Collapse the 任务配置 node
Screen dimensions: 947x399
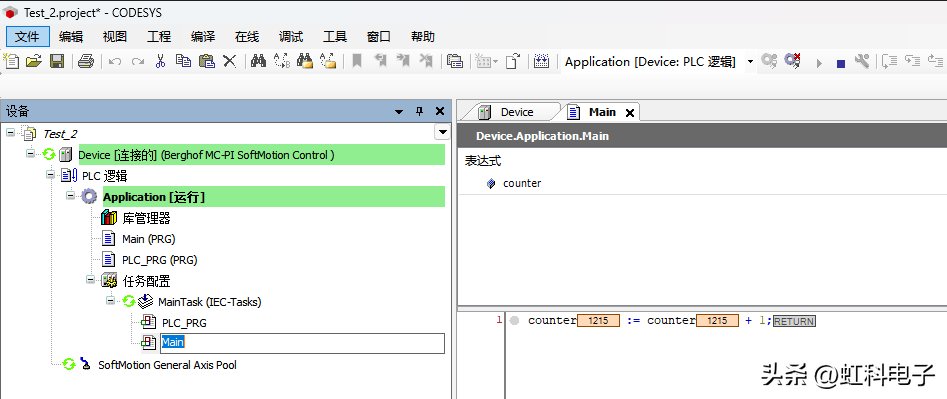tap(90, 279)
